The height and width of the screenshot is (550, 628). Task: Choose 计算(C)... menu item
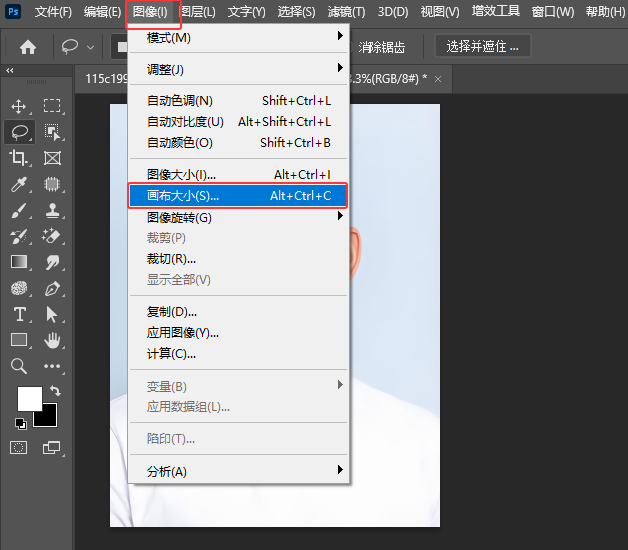pyautogui.click(x=239, y=354)
